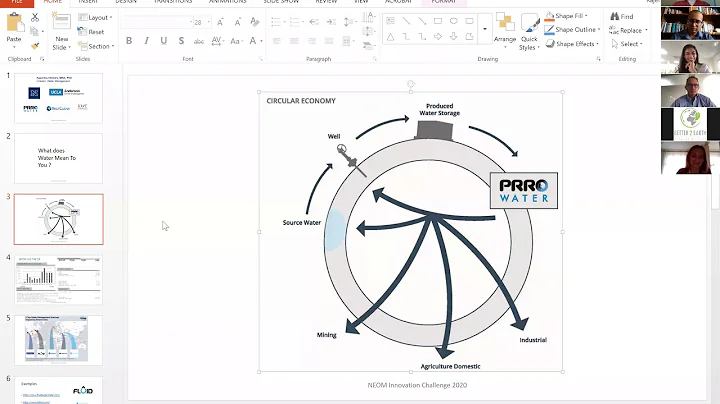
Task: Apply bulleted list
Action: [x=277, y=22]
